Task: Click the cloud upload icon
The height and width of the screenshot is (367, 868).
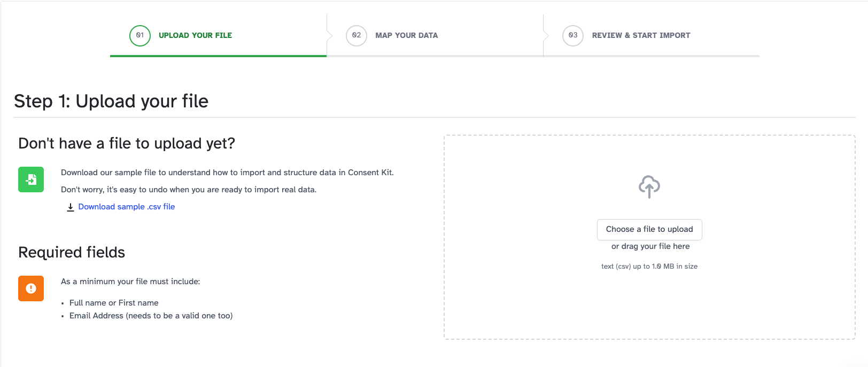Action: point(649,186)
